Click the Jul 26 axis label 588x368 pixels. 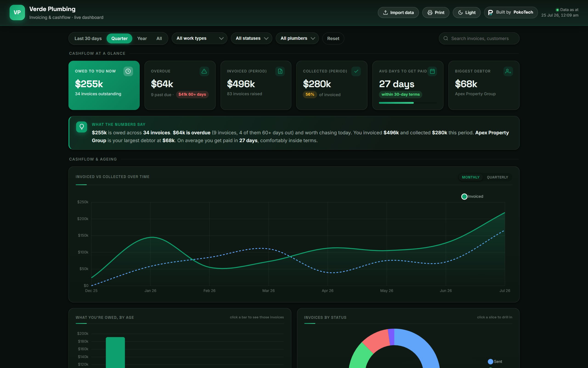[504, 290]
